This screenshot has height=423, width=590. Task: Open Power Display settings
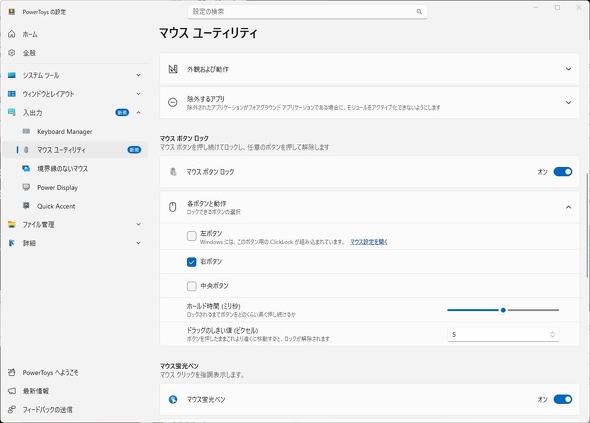click(x=75, y=187)
